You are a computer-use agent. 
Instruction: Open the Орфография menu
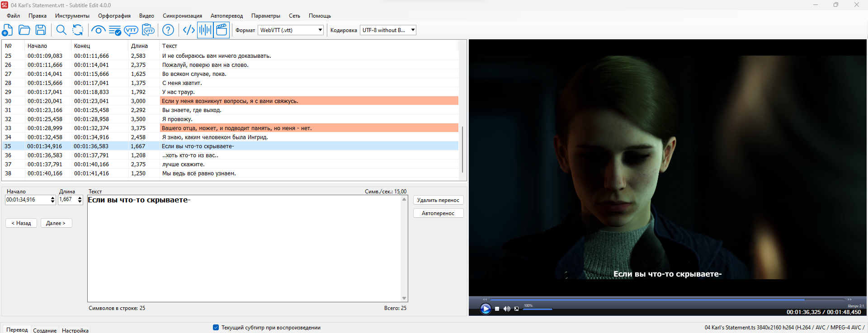(114, 16)
